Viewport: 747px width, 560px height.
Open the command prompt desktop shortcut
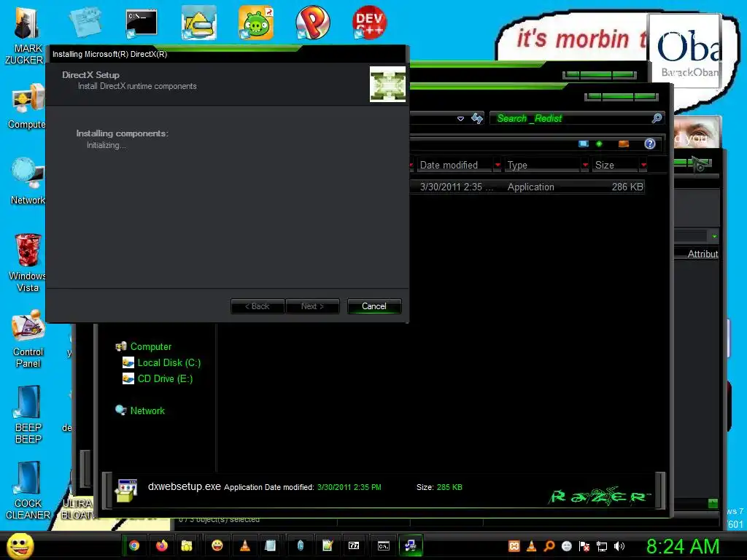click(142, 24)
